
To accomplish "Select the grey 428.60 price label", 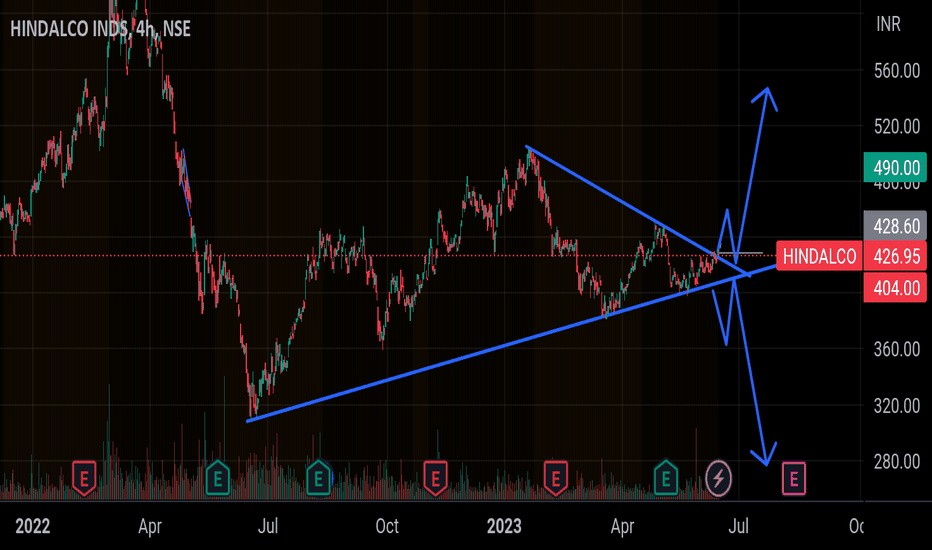I will (895, 226).
